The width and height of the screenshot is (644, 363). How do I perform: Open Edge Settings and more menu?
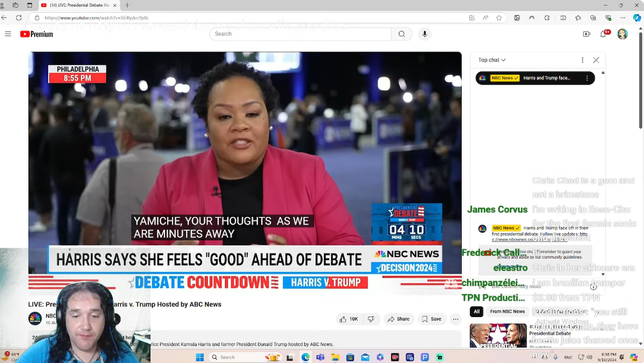[x=623, y=18]
